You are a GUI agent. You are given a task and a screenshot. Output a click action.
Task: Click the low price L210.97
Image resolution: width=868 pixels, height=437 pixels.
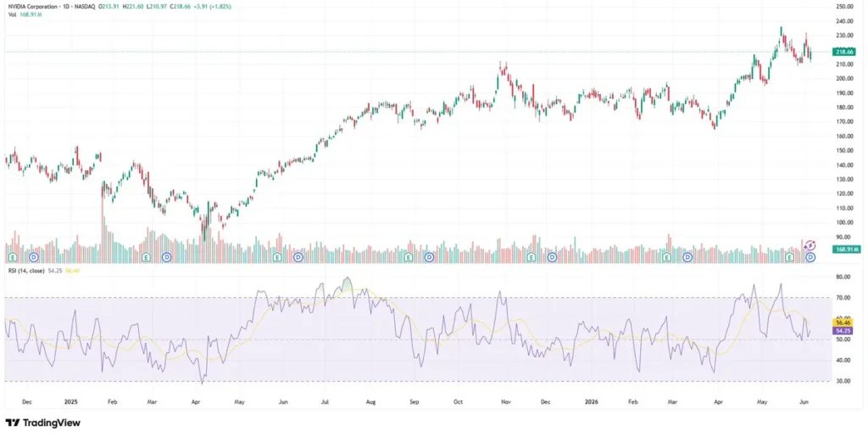click(158, 7)
